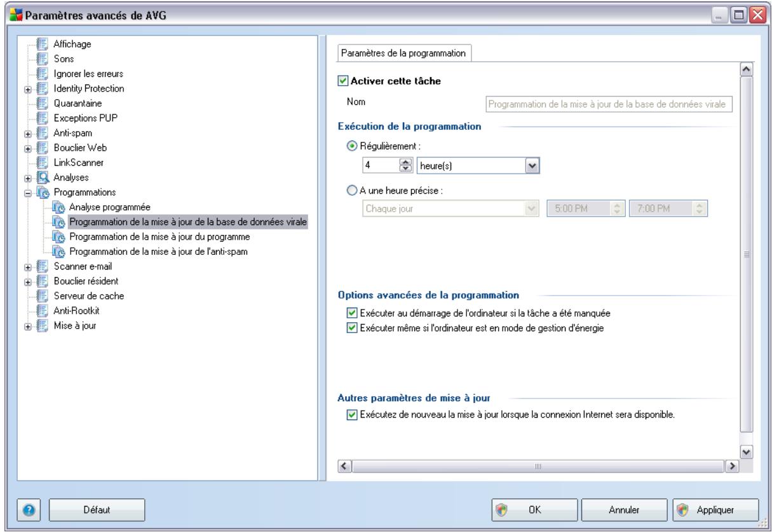Click icon of base de données virale schedule
Screen dimensions: 772x532
pos(58,222)
